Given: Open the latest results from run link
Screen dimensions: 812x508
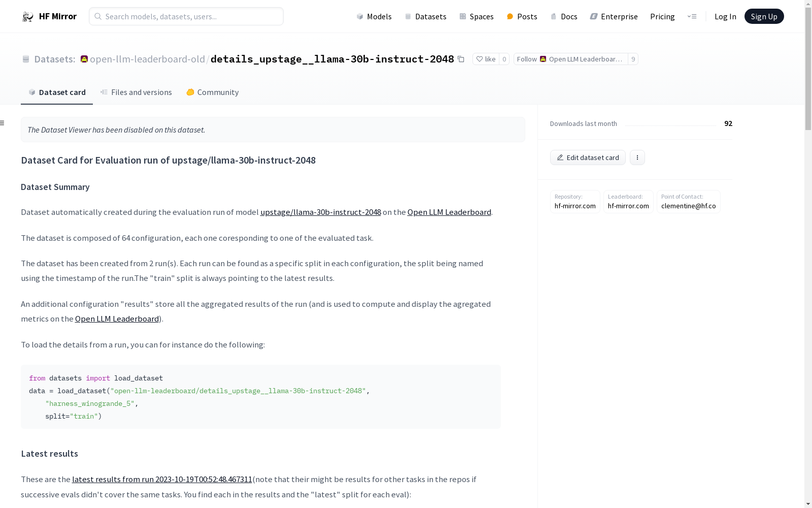Looking at the screenshot, I should tap(162, 480).
